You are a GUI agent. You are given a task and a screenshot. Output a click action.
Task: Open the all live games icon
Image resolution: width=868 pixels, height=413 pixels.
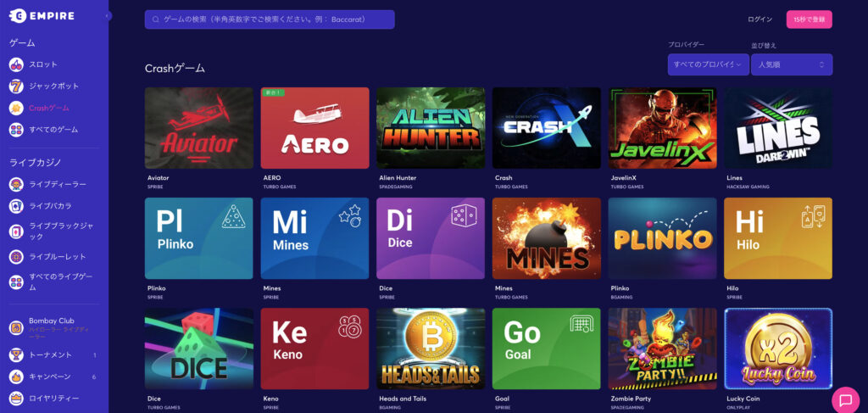[16, 282]
